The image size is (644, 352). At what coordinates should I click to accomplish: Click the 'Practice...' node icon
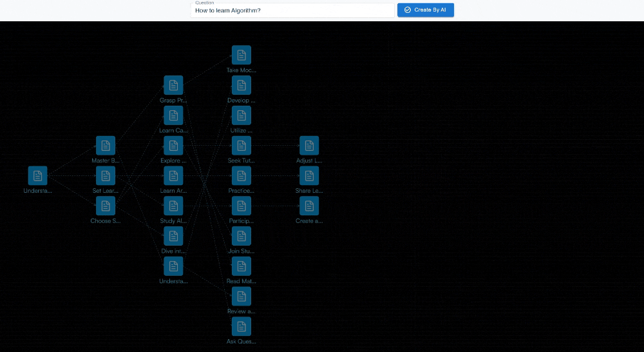tap(241, 175)
